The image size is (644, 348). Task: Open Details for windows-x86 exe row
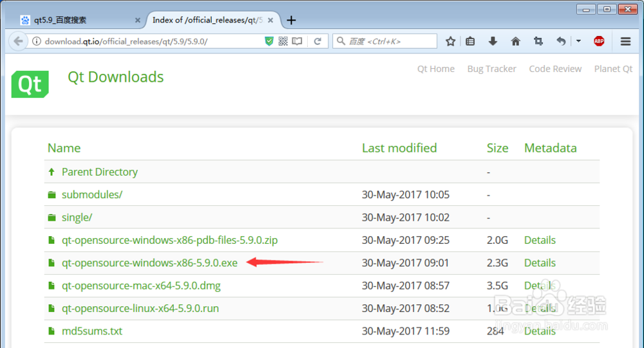click(540, 262)
